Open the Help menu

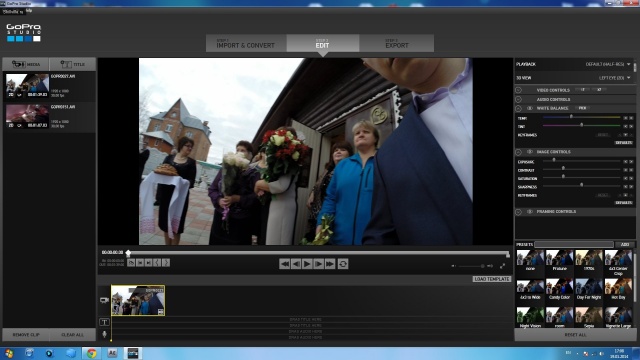[x=29, y=11]
